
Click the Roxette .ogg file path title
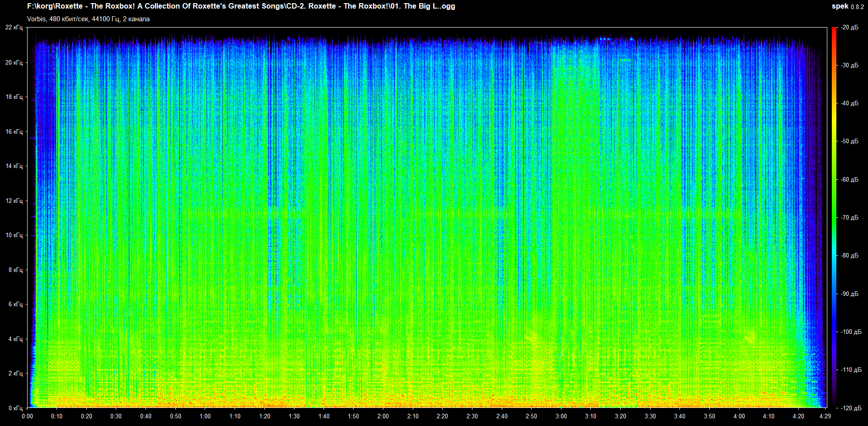[x=241, y=6]
